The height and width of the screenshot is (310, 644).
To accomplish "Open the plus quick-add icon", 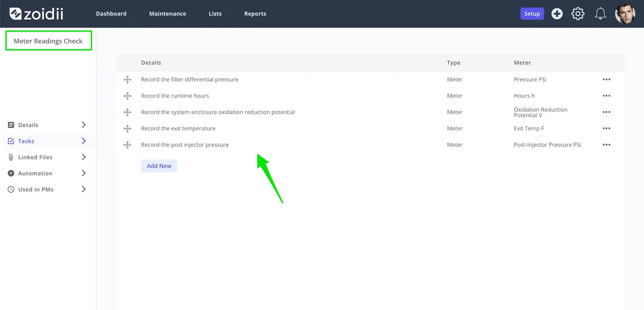I will [557, 14].
